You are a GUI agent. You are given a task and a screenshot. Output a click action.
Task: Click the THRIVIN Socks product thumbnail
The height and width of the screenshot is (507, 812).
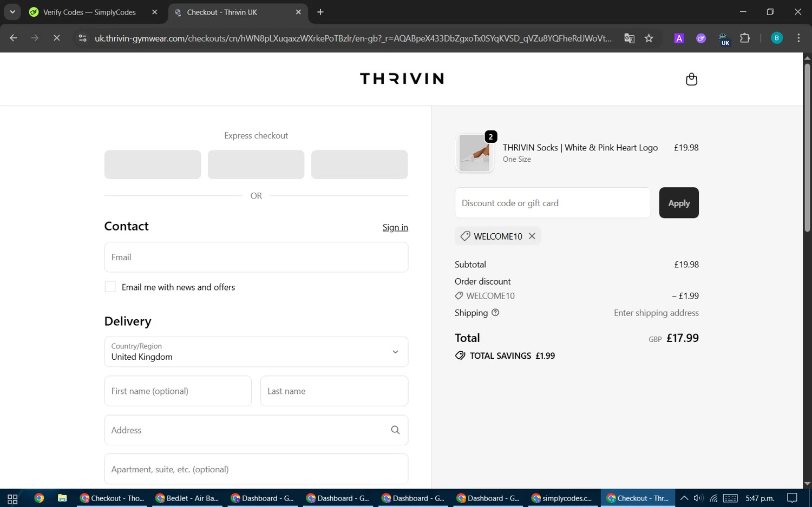(474, 153)
